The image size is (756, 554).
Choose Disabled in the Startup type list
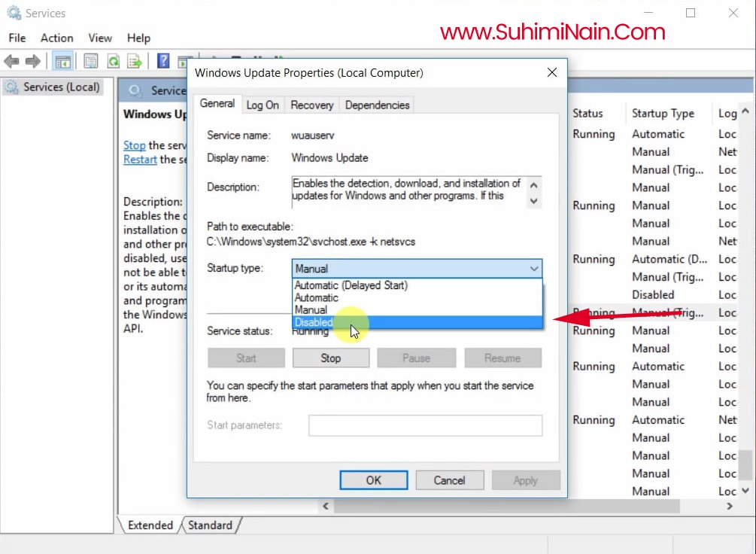click(x=314, y=322)
